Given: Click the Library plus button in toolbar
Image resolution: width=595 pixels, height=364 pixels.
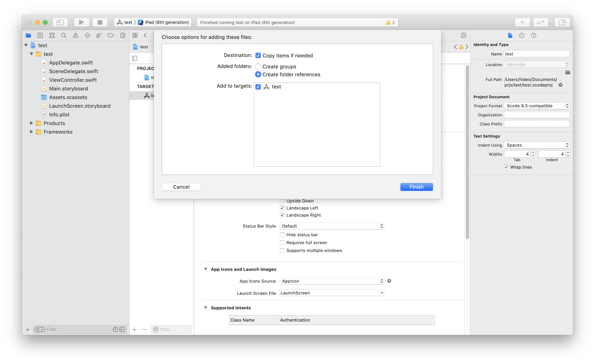Looking at the screenshot, I should (x=522, y=22).
